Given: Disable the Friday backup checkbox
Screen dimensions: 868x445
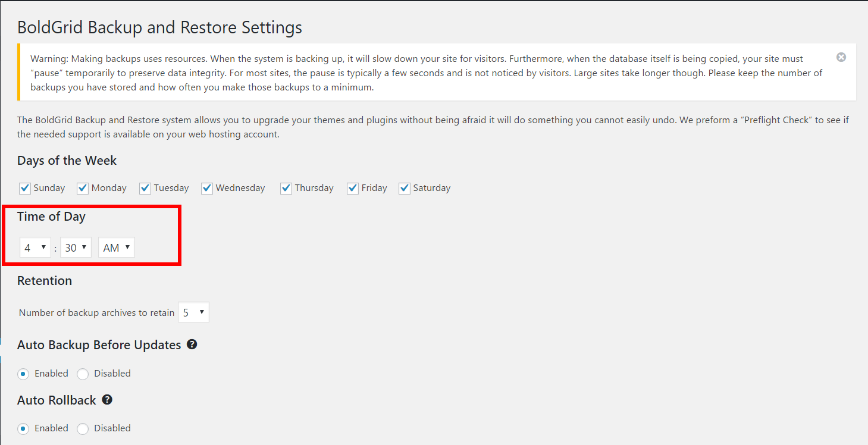Looking at the screenshot, I should coord(353,188).
